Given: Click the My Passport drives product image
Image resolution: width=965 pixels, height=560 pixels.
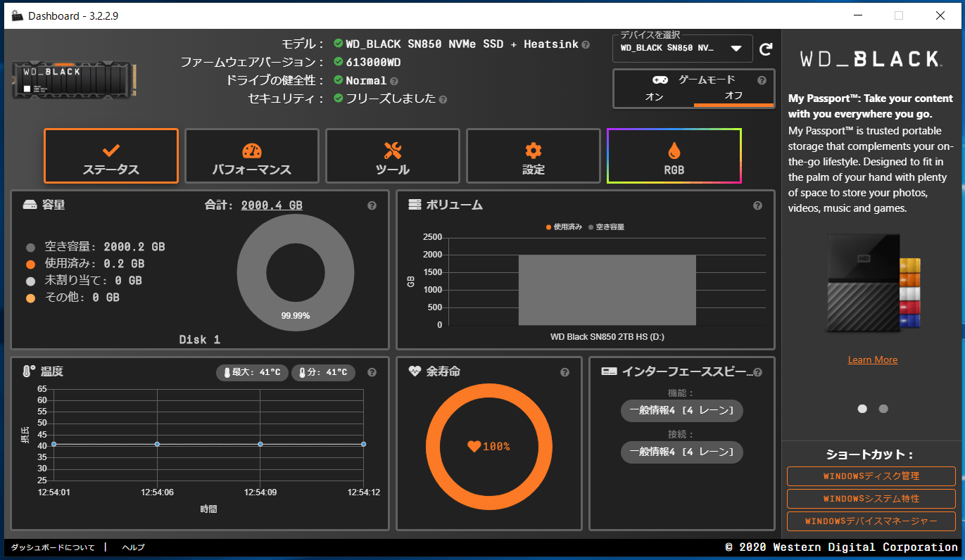Looking at the screenshot, I should coord(873,281).
